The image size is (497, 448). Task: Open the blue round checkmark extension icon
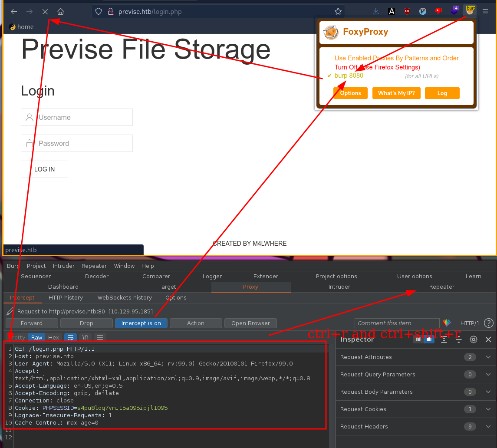click(x=422, y=11)
